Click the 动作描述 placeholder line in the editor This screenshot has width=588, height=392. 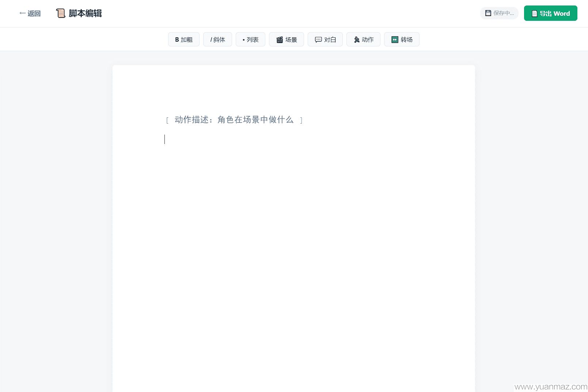(234, 120)
